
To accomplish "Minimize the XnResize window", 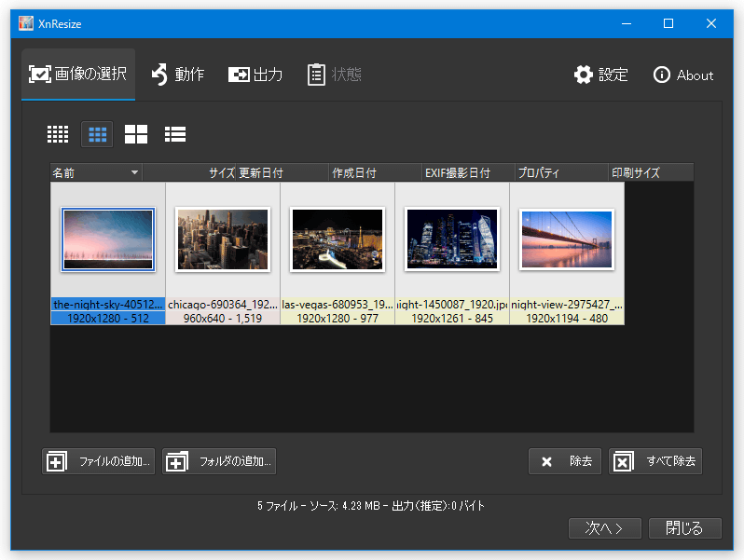I will click(627, 23).
